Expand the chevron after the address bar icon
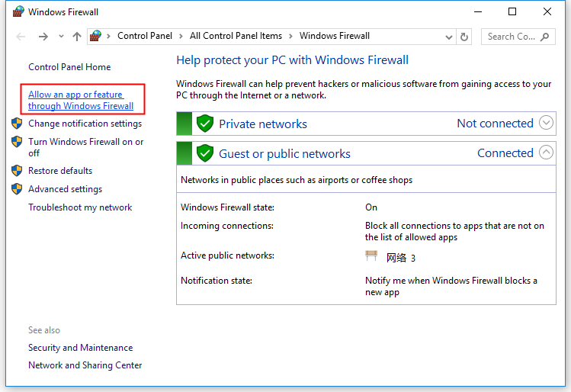The width and height of the screenshot is (571, 392). point(108,36)
